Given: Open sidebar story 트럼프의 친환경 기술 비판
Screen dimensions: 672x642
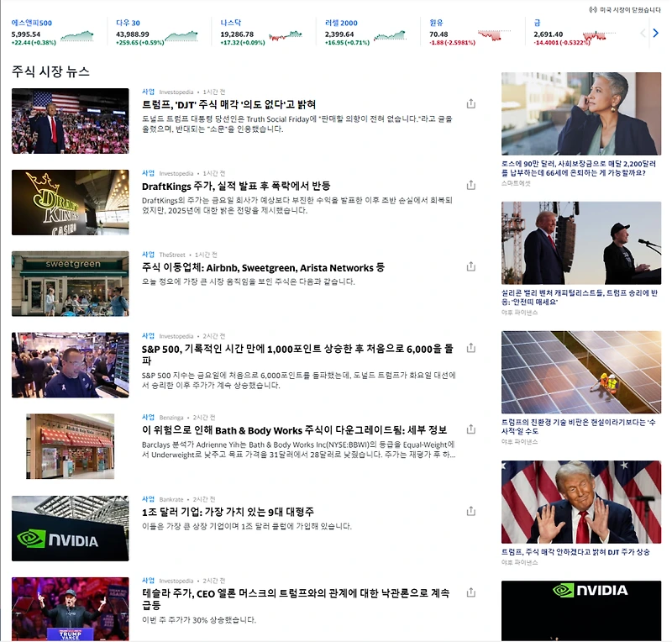Looking at the screenshot, I should tap(579, 427).
